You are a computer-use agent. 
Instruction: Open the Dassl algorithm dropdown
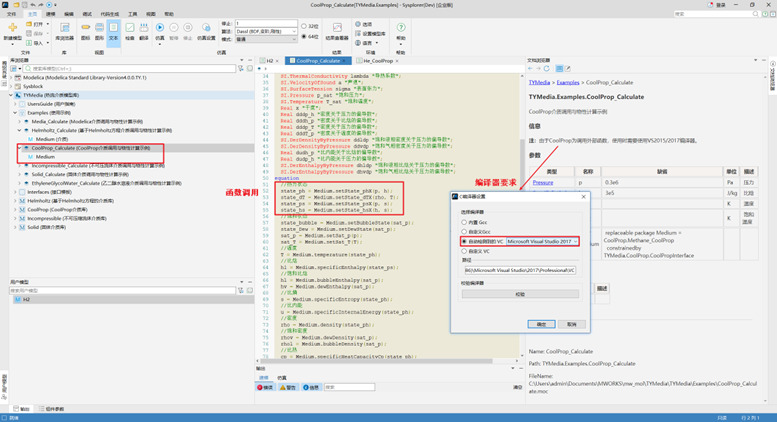pyautogui.click(x=266, y=31)
